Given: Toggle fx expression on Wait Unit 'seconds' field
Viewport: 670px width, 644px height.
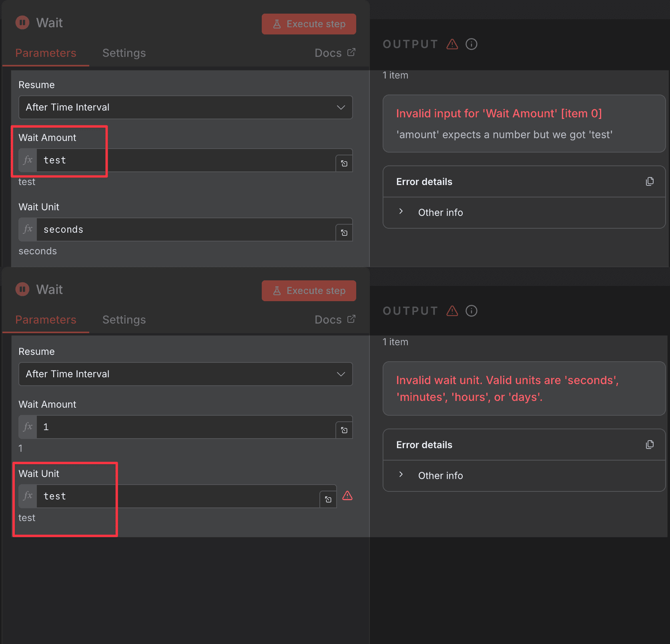Looking at the screenshot, I should tap(28, 229).
